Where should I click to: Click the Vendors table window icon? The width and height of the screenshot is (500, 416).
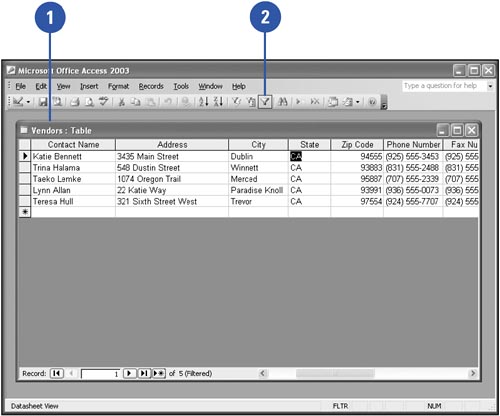(24, 130)
